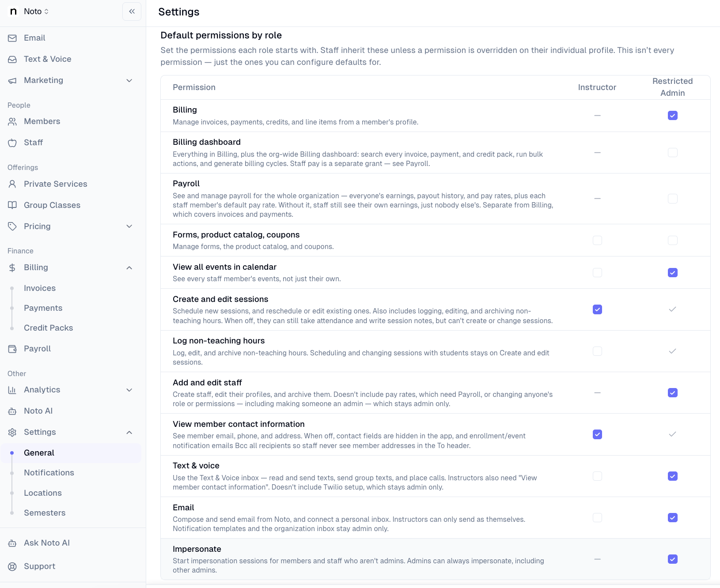Uncheck Email permission for Restricted Admin
The height and width of the screenshot is (588, 720).
click(x=673, y=518)
